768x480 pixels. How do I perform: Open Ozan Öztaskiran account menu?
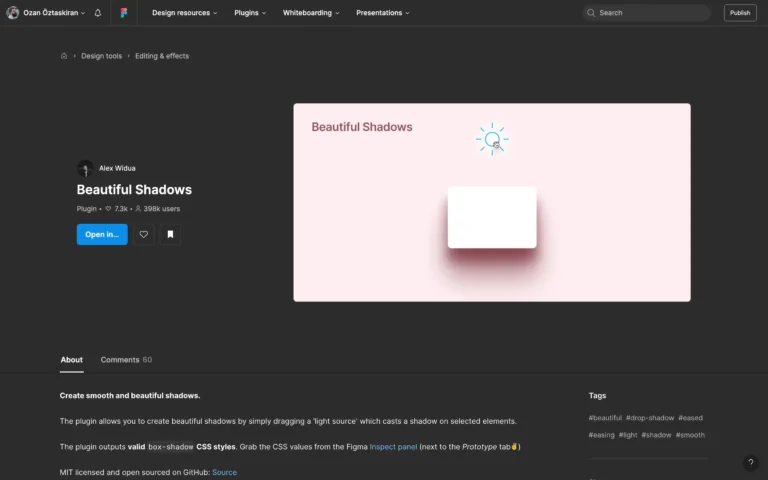(46, 13)
